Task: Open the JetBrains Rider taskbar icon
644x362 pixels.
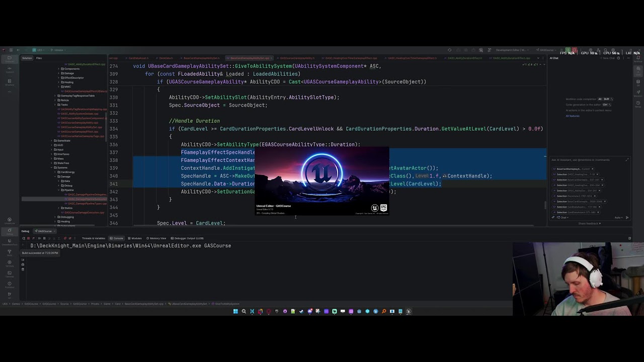Action: (x=260, y=311)
